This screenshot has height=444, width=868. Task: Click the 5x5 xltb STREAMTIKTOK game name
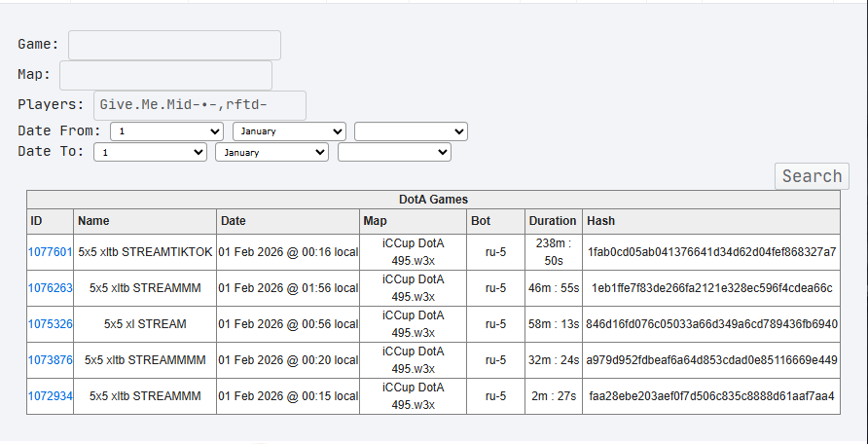click(146, 252)
